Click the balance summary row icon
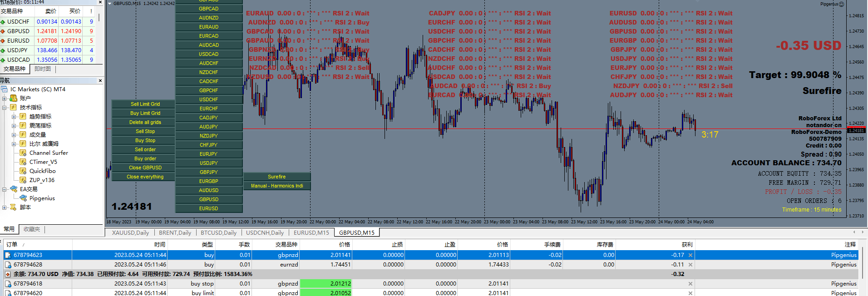The image size is (868, 296). (8, 274)
